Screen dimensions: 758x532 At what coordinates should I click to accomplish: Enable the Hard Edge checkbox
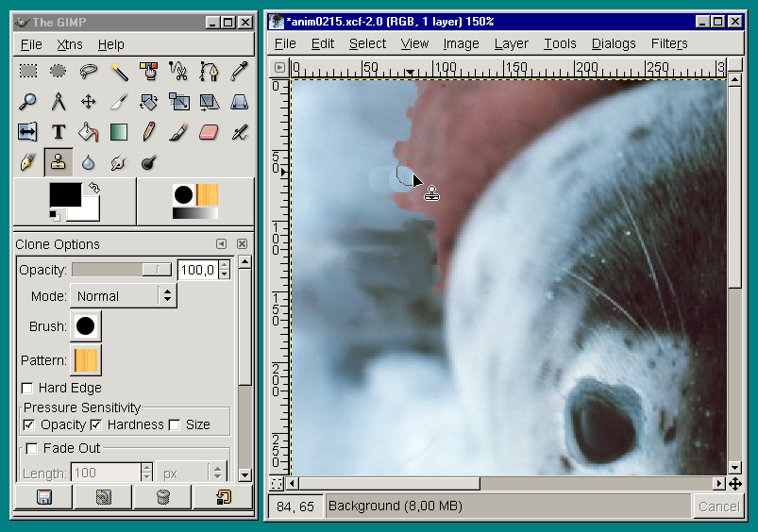(27, 388)
